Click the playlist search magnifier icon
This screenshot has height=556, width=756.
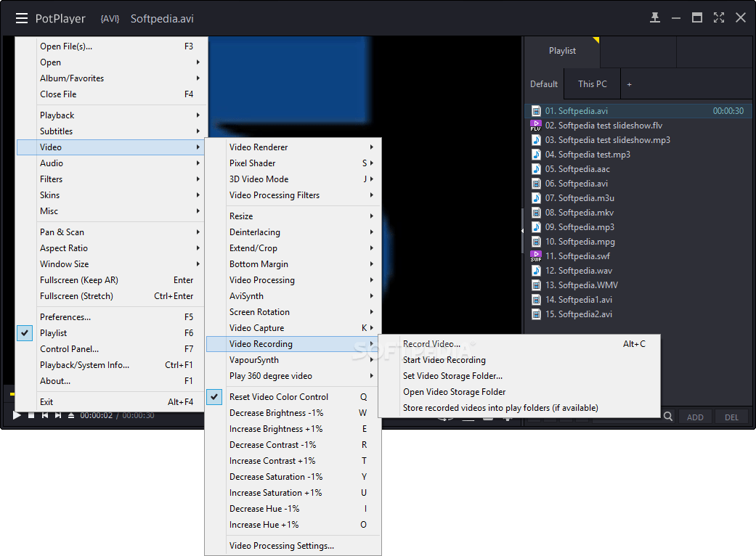point(668,417)
